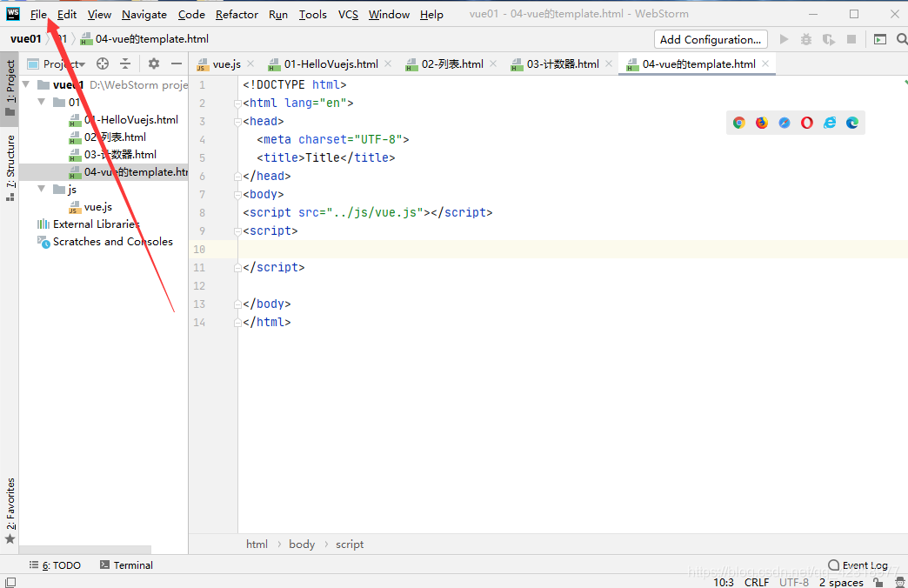This screenshot has height=588, width=908.
Task: Toggle the Favorites side tool window
Action: tap(10, 511)
